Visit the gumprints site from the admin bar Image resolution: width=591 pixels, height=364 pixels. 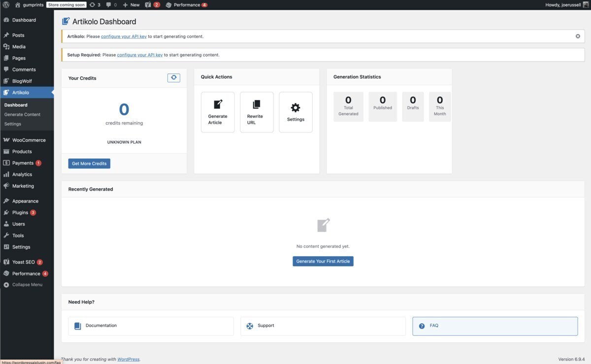coord(30,4)
